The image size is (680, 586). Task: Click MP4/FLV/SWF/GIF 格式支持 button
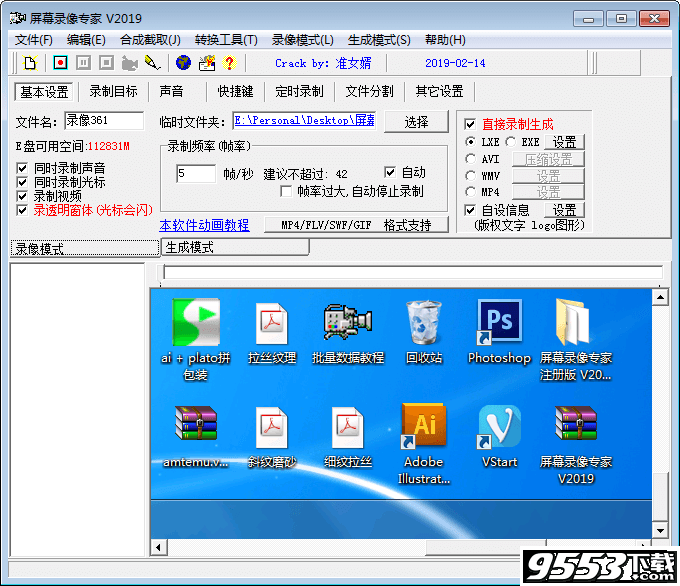tap(356, 225)
